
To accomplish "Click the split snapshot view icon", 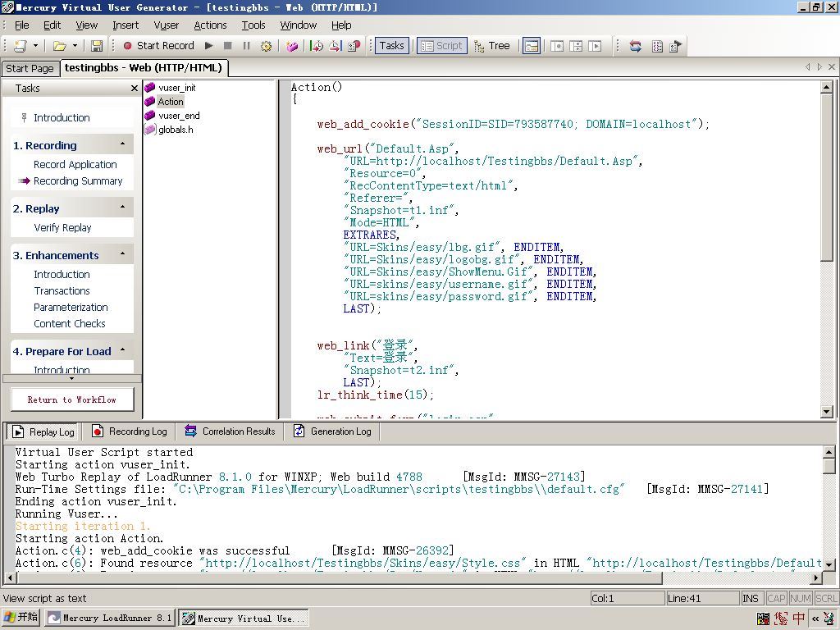I will click(576, 46).
